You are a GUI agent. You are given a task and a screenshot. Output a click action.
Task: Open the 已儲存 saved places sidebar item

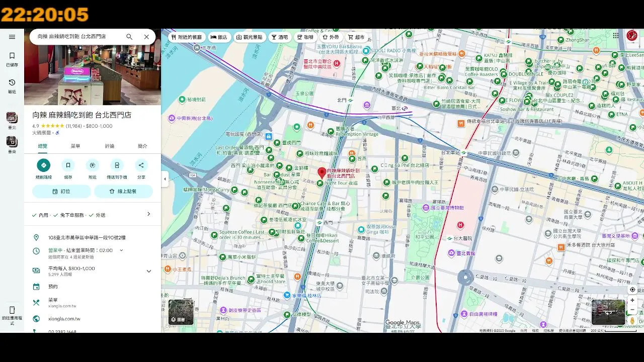click(12, 59)
